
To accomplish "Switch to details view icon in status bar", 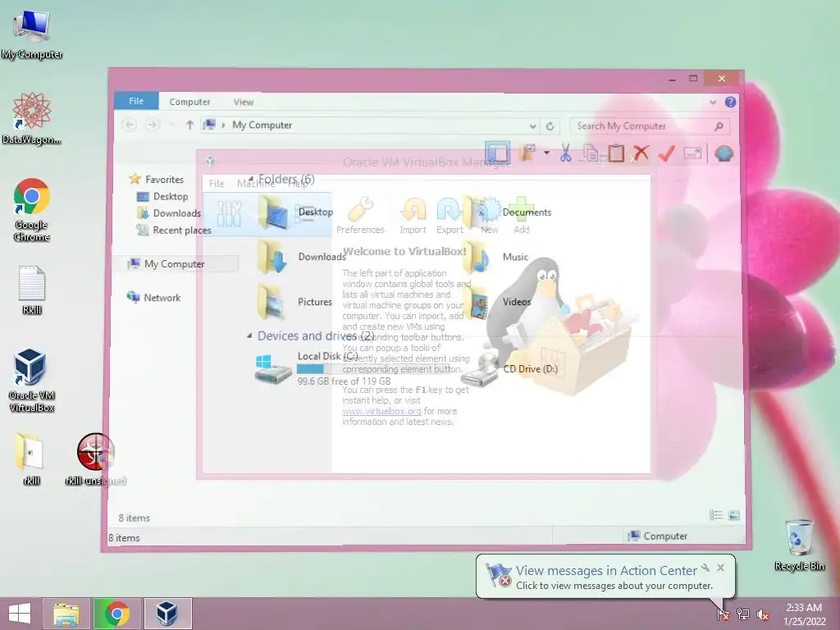I will (715, 515).
